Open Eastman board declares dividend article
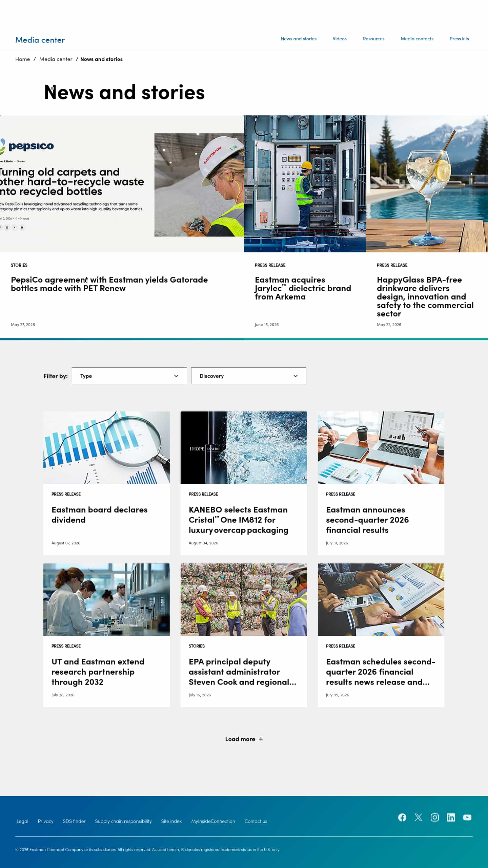488x868 pixels. click(99, 515)
